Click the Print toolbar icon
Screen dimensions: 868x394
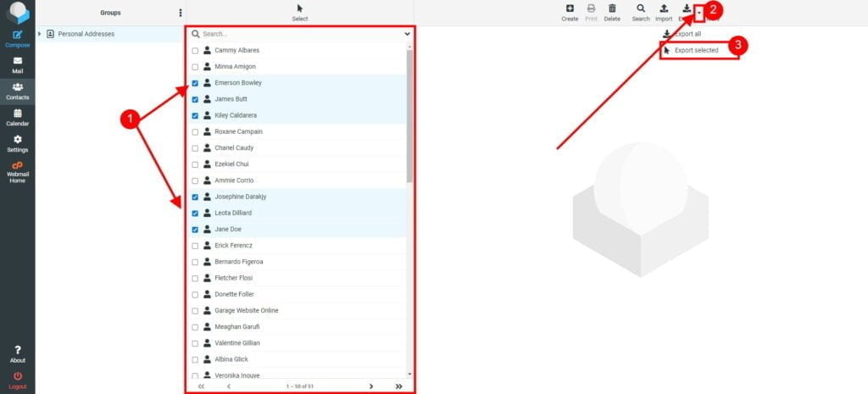(591, 8)
